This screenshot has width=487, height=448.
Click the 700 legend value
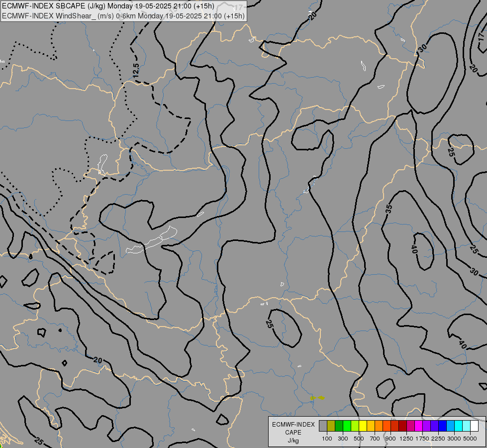click(375, 439)
